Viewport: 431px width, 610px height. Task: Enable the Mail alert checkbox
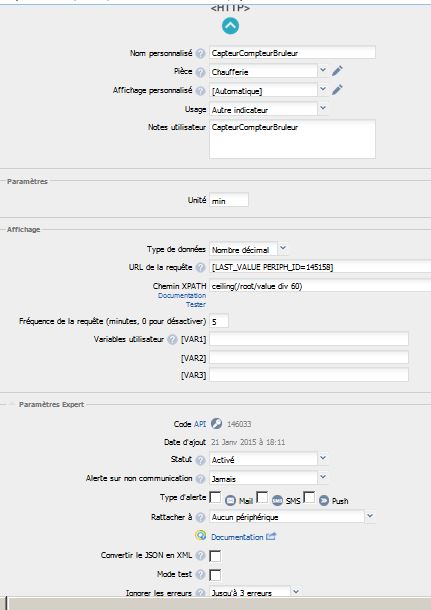[215, 497]
